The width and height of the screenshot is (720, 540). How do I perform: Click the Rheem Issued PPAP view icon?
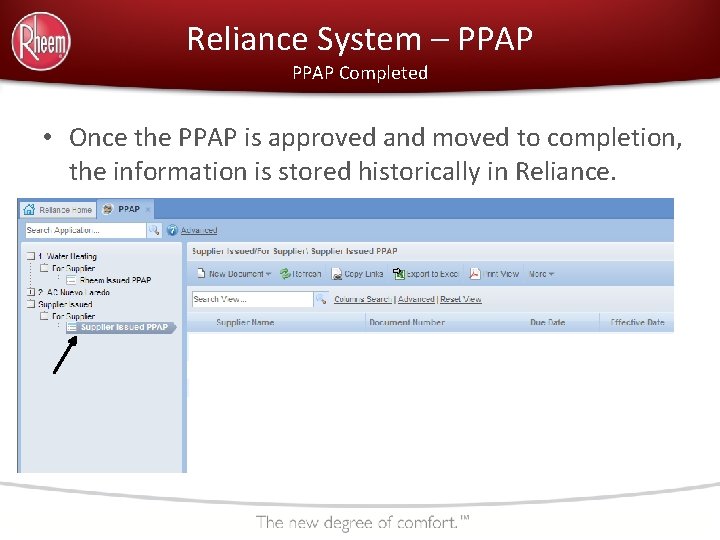pos(71,280)
